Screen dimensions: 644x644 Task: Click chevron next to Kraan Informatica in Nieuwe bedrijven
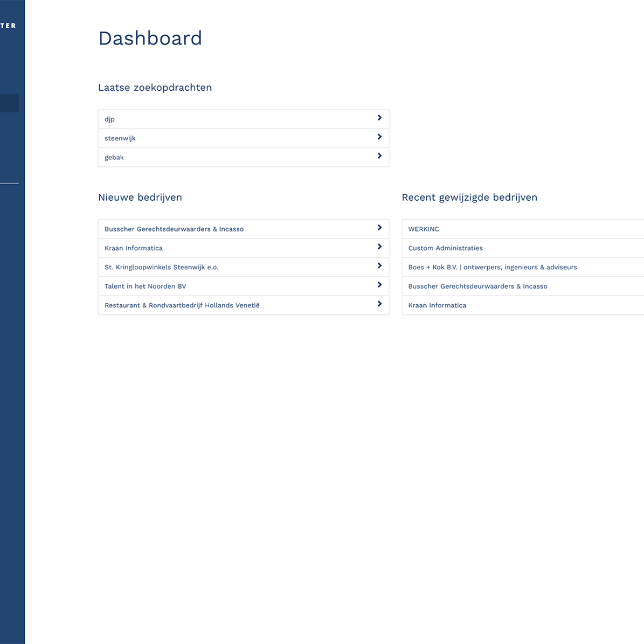tap(379, 247)
